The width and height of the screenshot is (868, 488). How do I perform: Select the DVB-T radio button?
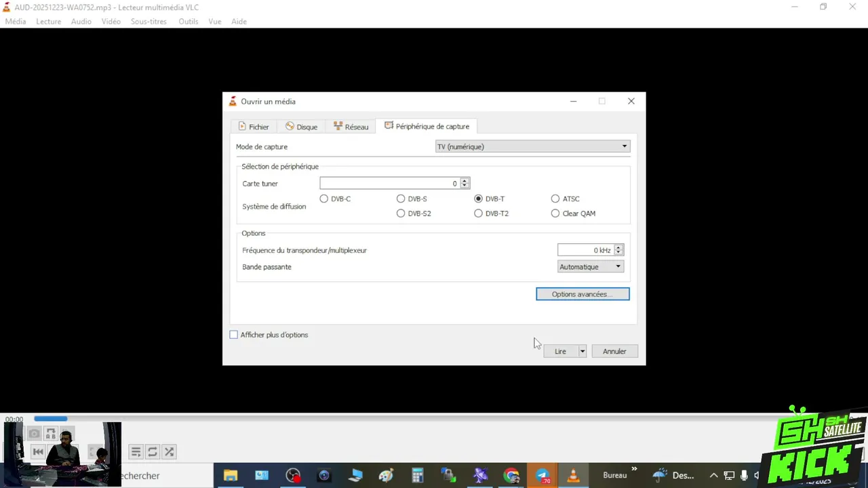coord(479,199)
